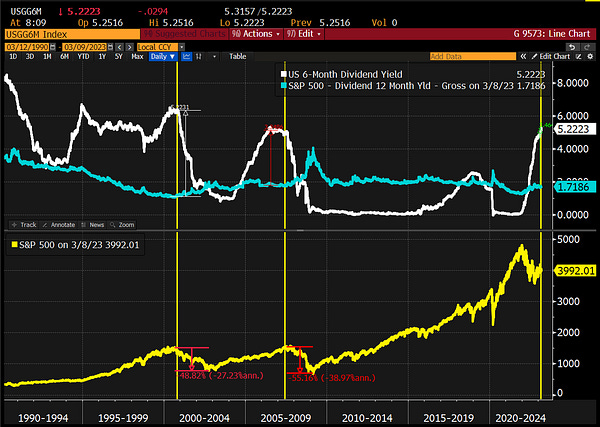This screenshot has height=427, width=600.
Task: Activate the Zoom magnifier tool
Action: pyautogui.click(x=122, y=225)
